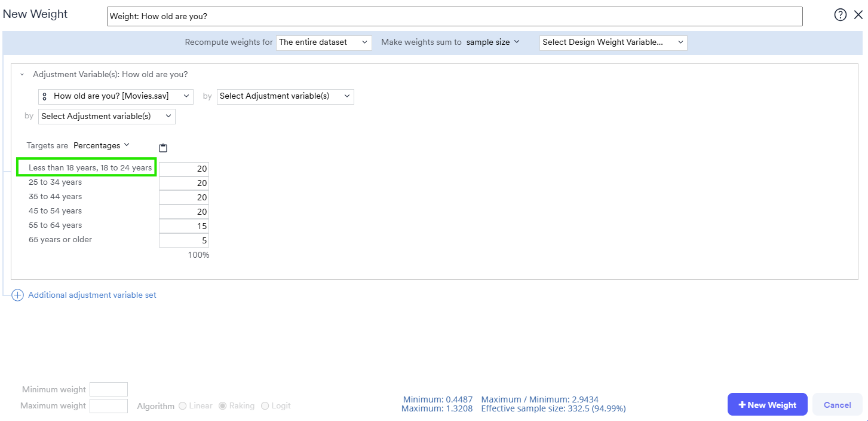The height and width of the screenshot is (421, 868).
Task: Open Select Design Weight Variable dropdown
Action: point(613,42)
